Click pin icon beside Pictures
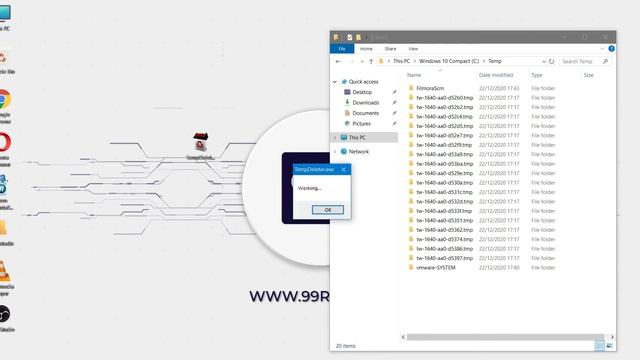The height and width of the screenshot is (360, 640). point(394,123)
